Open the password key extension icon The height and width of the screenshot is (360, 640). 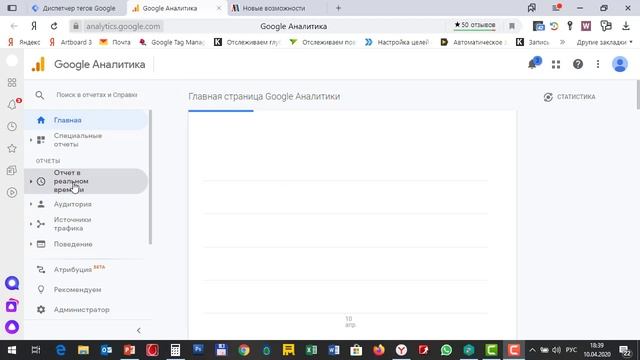coord(570,26)
